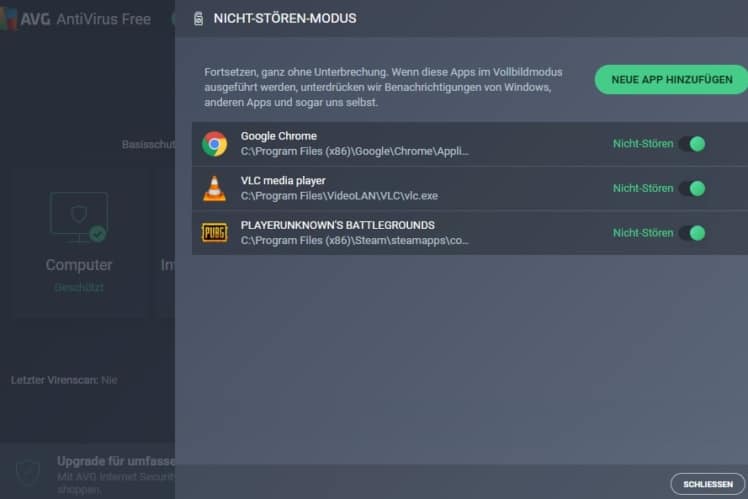Click Letzter Virenscan: Nie text

pos(64,380)
